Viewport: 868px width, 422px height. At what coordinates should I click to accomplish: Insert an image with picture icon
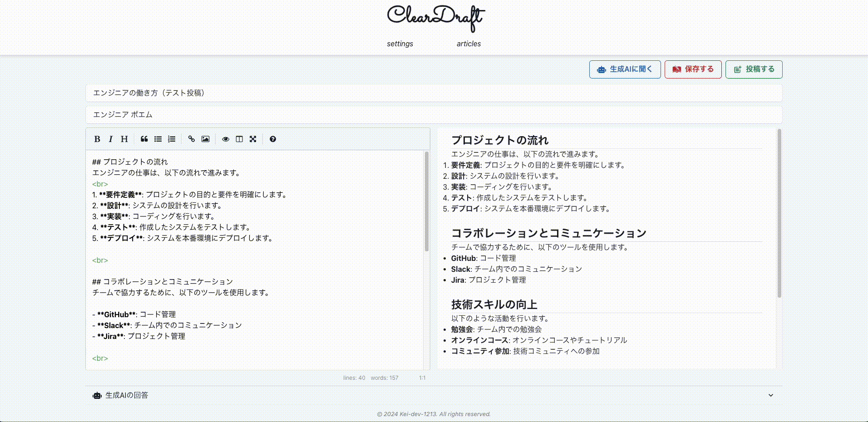[205, 139]
